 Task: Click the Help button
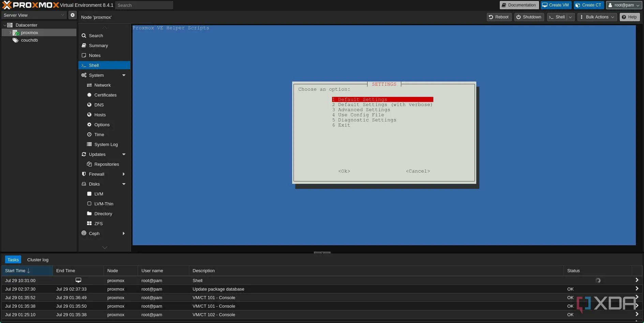point(630,17)
